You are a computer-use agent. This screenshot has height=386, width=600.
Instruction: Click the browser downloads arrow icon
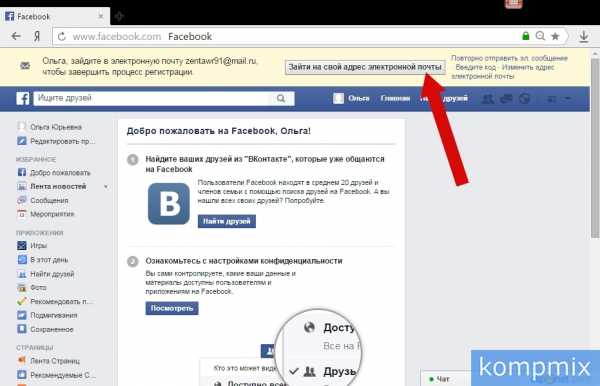pyautogui.click(x=584, y=36)
